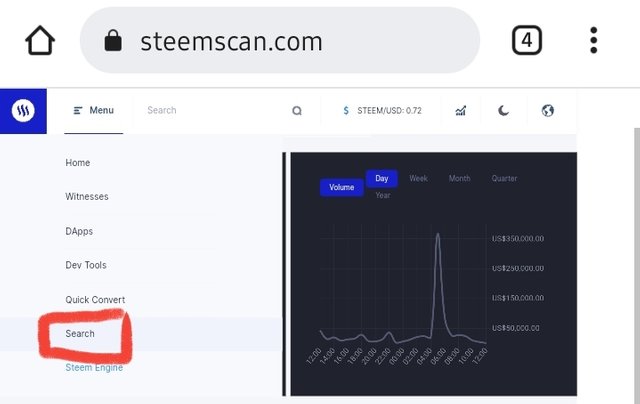This screenshot has height=404, width=640.
Task: Select Dev Tools in sidebar
Action: 86,265
